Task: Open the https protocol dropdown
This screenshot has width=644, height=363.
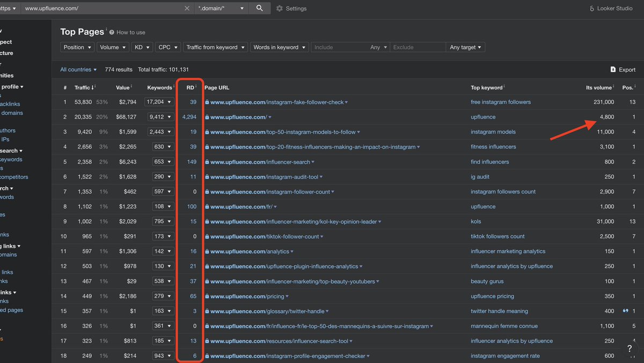Action: click(x=9, y=9)
